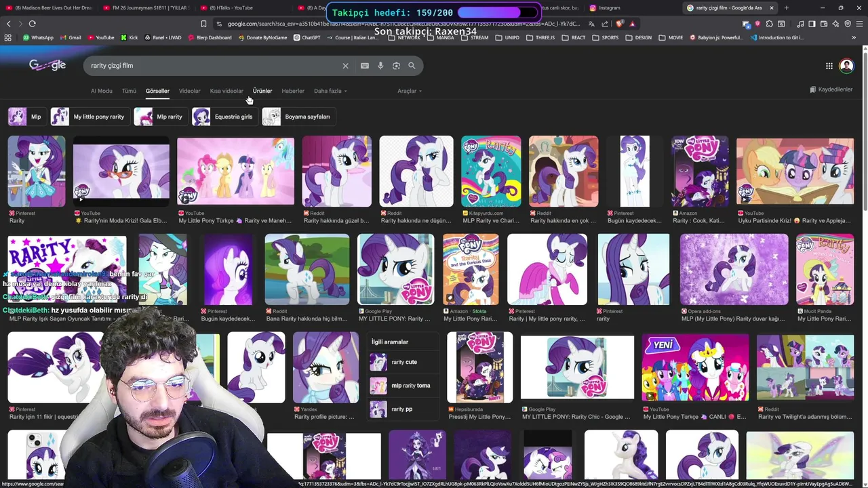Open the MANGA bookmarks folder
The height and width of the screenshot is (488, 868).
click(440, 38)
